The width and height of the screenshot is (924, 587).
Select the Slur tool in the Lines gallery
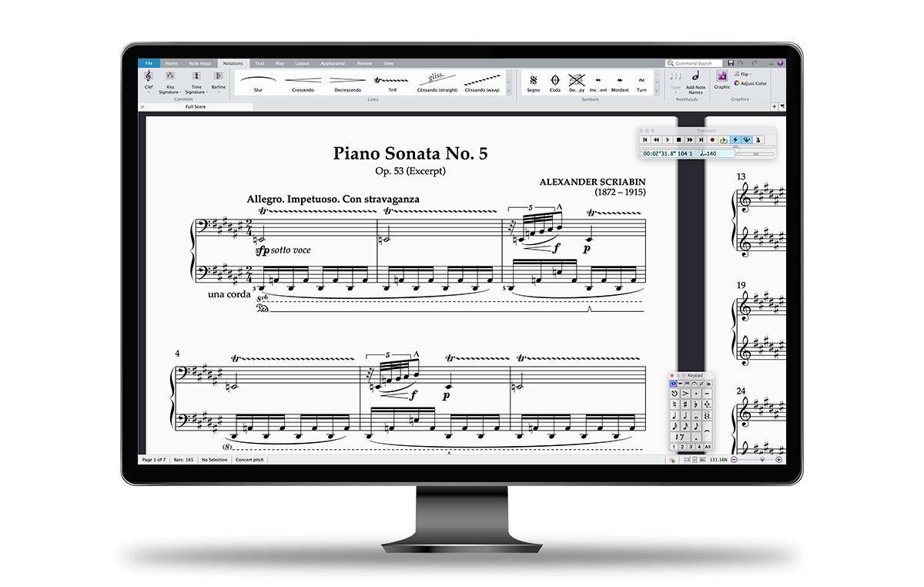pyautogui.click(x=257, y=81)
